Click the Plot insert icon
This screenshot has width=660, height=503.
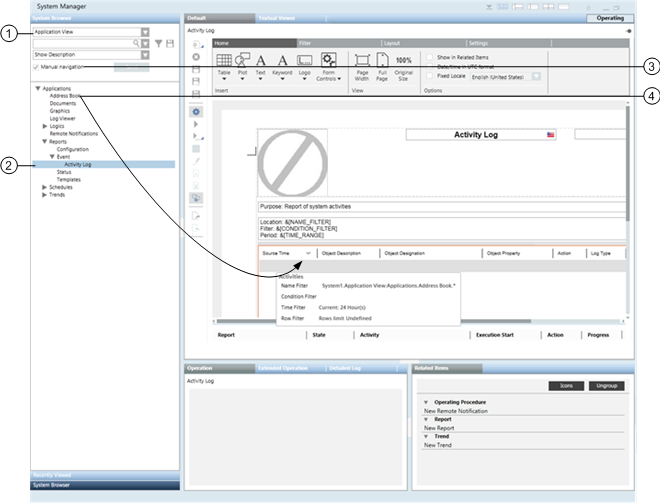[242, 65]
